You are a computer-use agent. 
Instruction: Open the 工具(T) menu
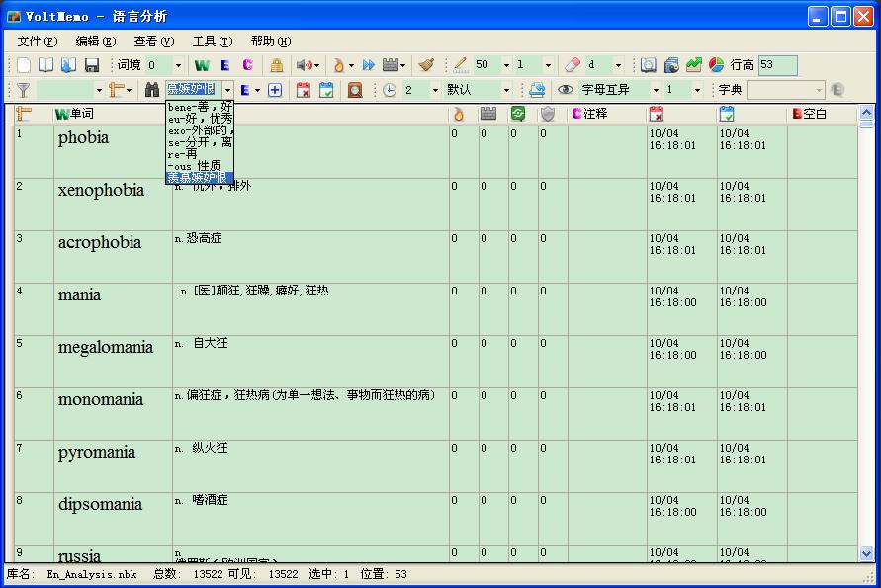click(212, 42)
